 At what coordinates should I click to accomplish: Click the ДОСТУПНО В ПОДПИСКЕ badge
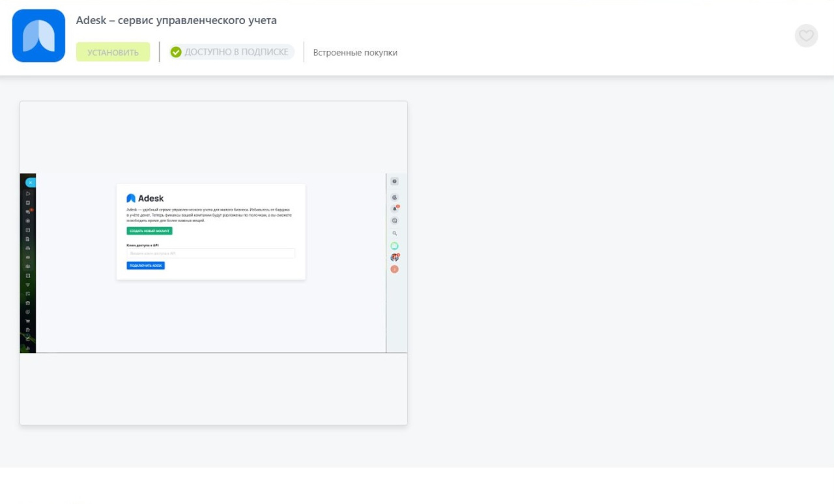[231, 52]
